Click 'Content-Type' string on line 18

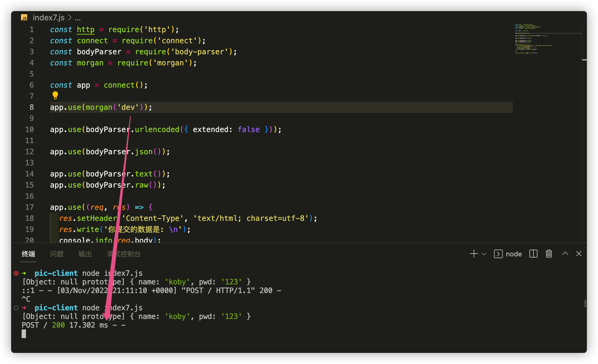tap(153, 218)
